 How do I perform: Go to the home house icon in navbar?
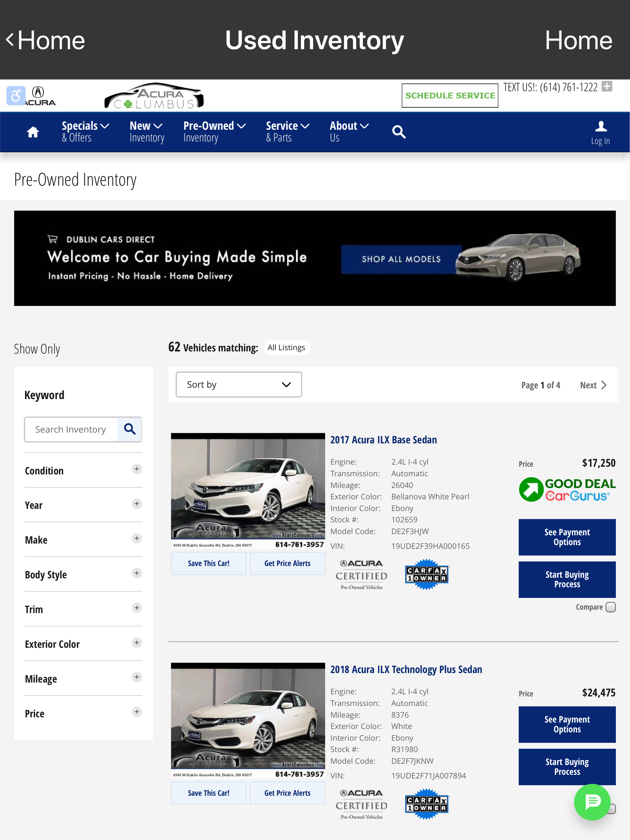click(33, 132)
